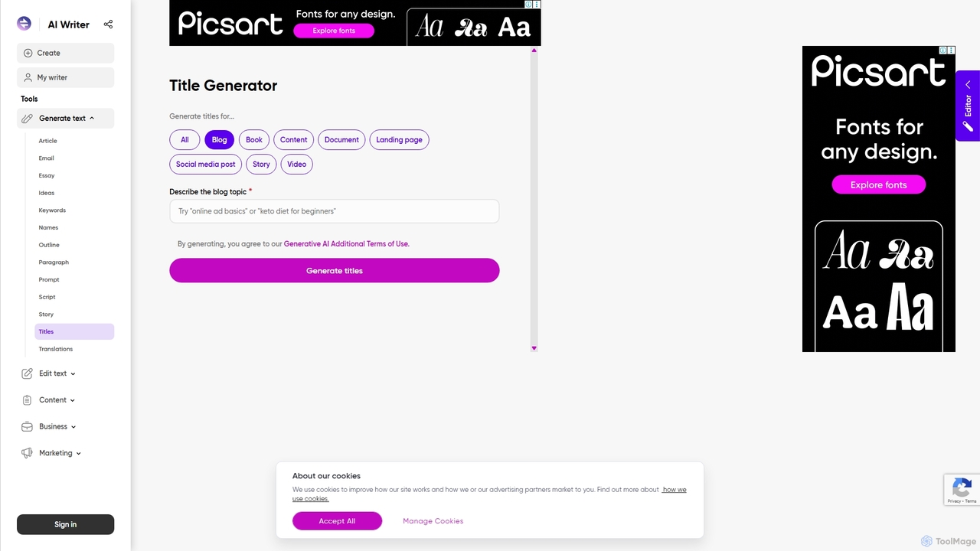Click Explore fonts in right sidebar ad
Viewport: 980px width, 551px height.
click(x=878, y=185)
